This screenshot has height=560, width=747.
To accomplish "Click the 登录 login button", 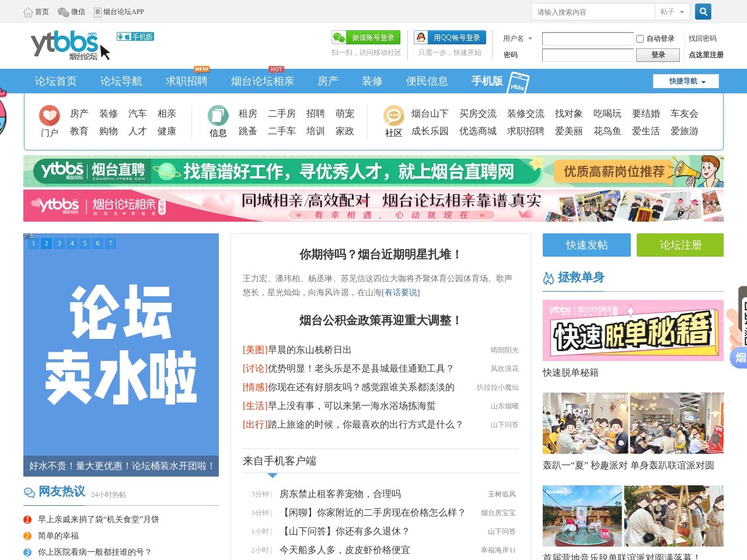I will pyautogui.click(x=658, y=55).
